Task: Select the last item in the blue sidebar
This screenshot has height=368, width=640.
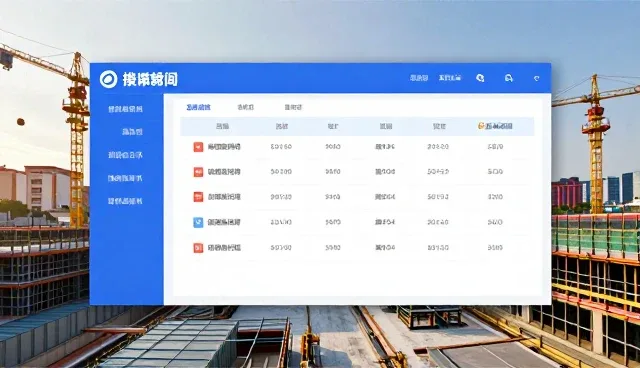Action: (x=125, y=201)
